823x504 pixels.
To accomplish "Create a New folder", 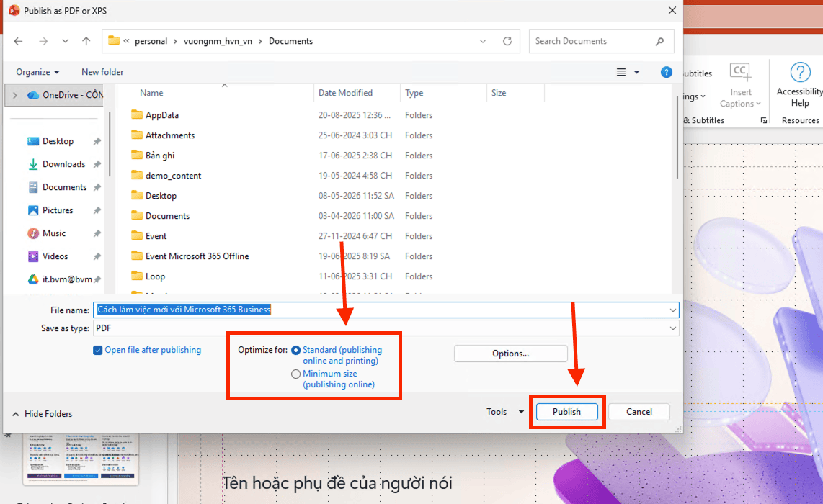I will coord(102,72).
